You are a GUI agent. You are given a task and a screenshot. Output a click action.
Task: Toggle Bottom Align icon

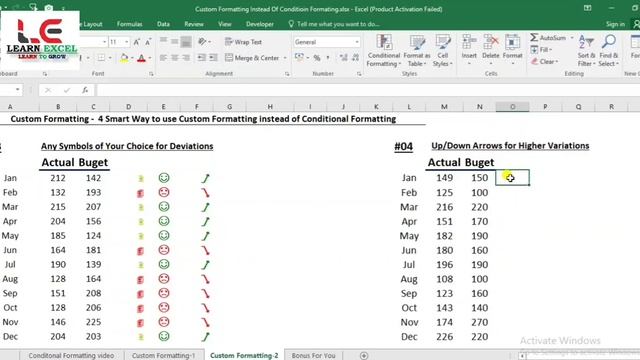(186, 41)
